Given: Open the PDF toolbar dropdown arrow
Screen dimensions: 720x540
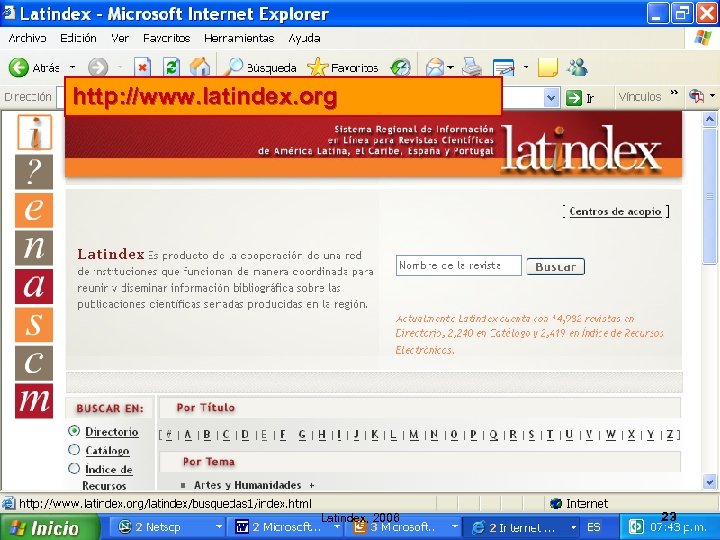Looking at the screenshot, I should pos(712,96).
